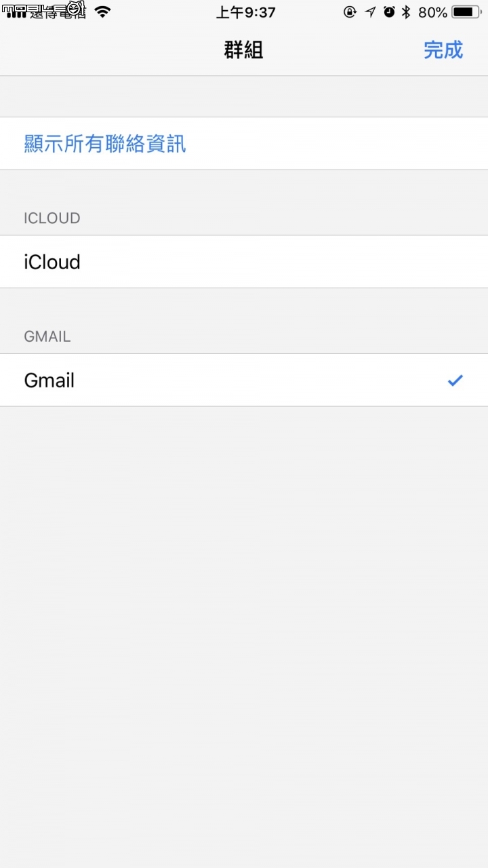Screen dimensions: 488x868
Task: Tap the 80% battery percentage text
Action: [432, 12]
